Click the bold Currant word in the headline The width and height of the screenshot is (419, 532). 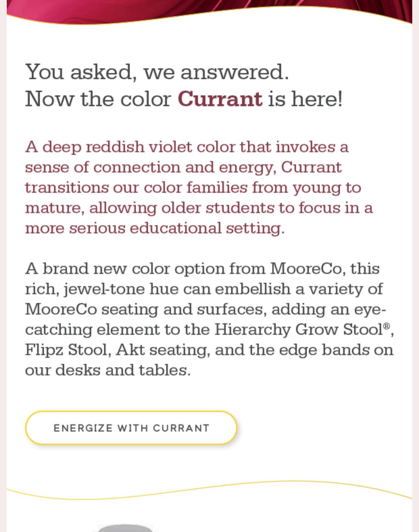tap(220, 99)
